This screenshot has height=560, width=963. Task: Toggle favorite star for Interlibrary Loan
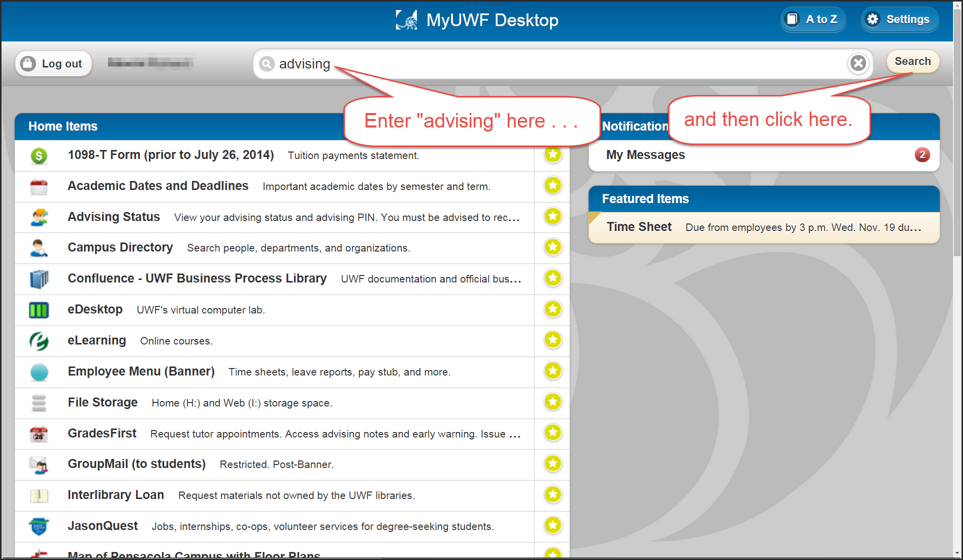click(x=553, y=494)
